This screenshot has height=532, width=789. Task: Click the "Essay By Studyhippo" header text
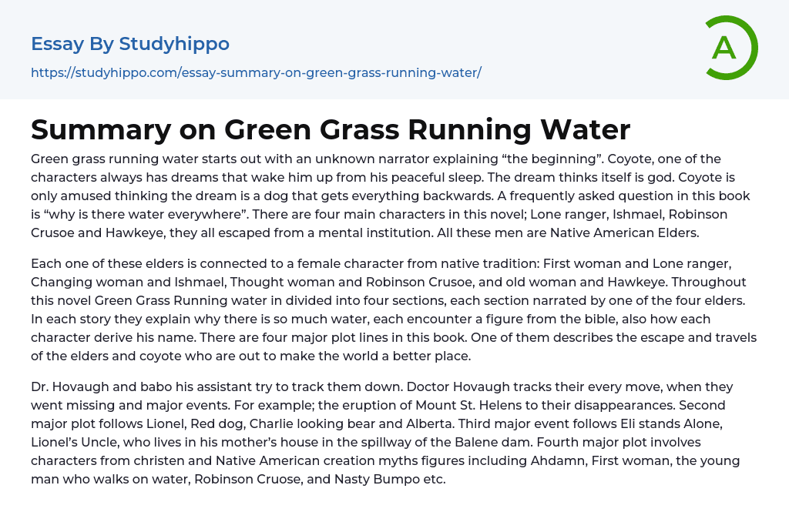click(130, 44)
